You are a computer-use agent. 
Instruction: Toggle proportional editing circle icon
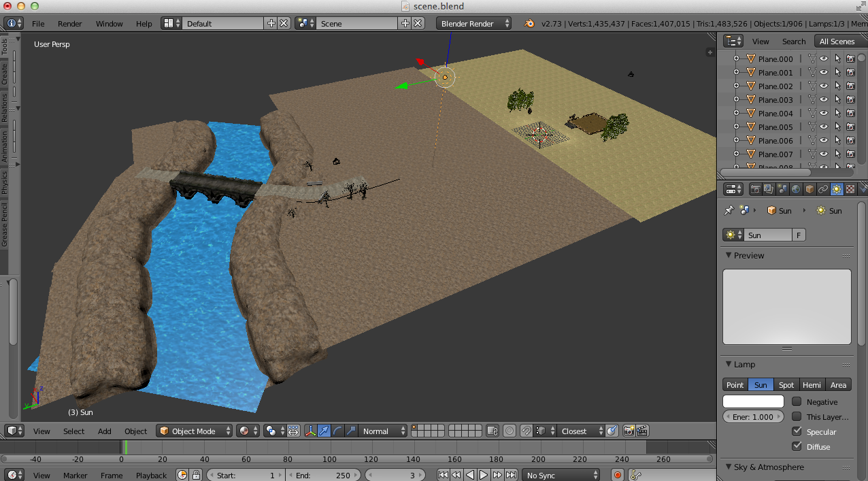511,431
